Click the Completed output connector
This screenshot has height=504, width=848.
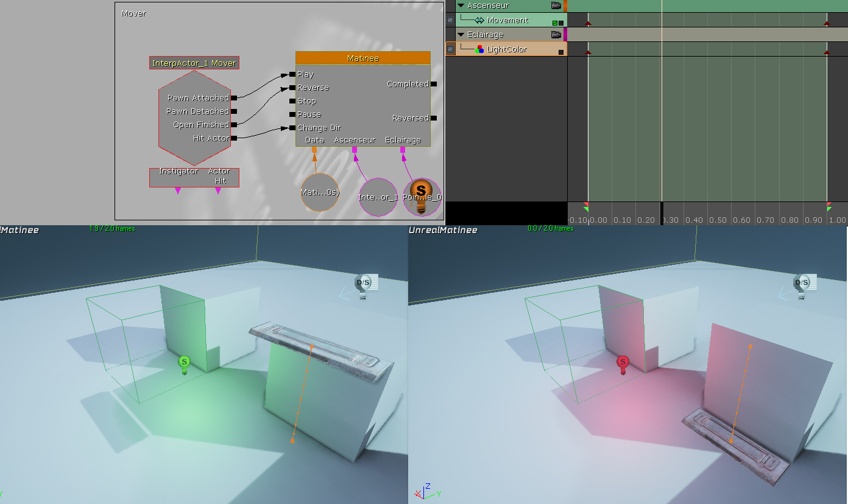point(433,84)
